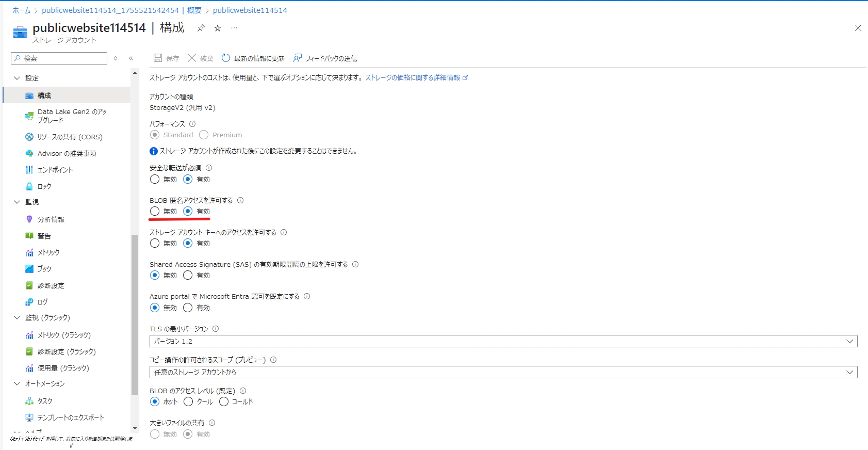Collapse the 監視 (クラシック) section
The image size is (868, 450).
point(17,317)
